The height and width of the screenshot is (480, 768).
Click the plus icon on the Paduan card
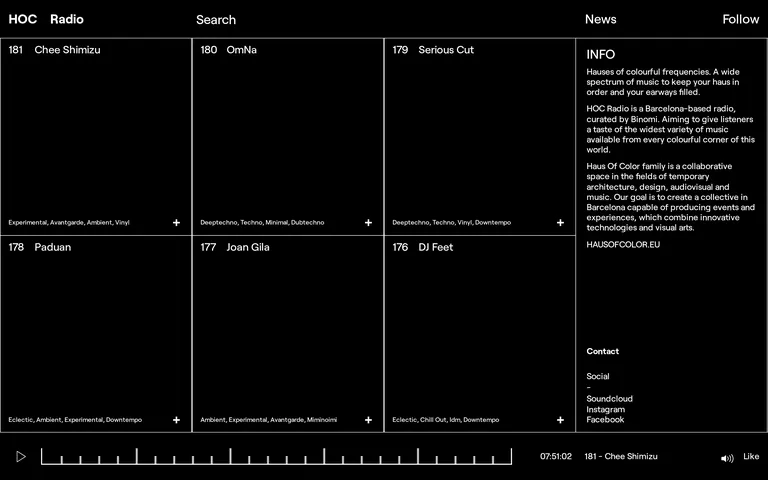176,420
